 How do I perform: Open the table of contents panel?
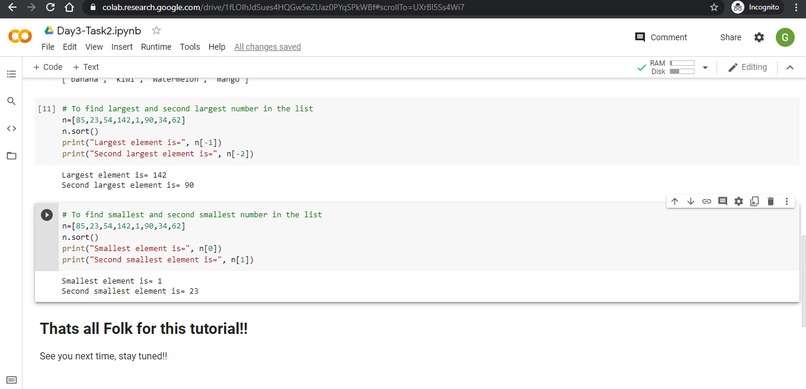[11, 74]
